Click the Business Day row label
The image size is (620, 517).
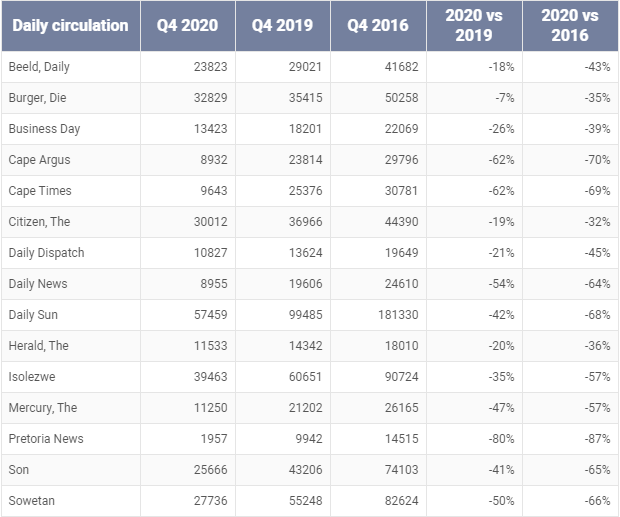pyautogui.click(x=44, y=129)
